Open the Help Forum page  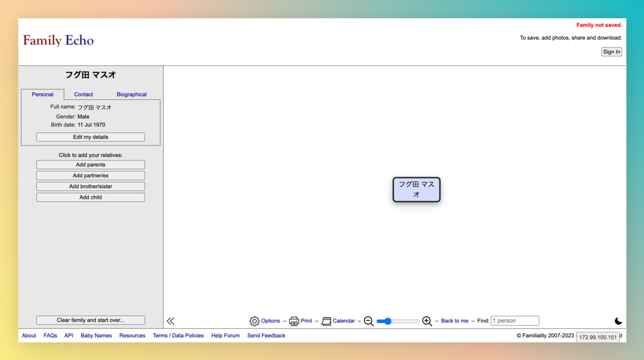click(x=225, y=335)
